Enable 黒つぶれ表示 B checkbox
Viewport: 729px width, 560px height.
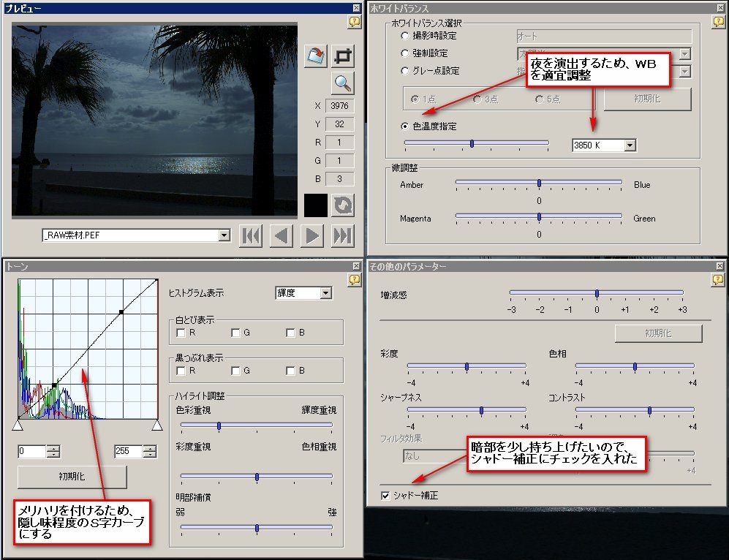290,371
